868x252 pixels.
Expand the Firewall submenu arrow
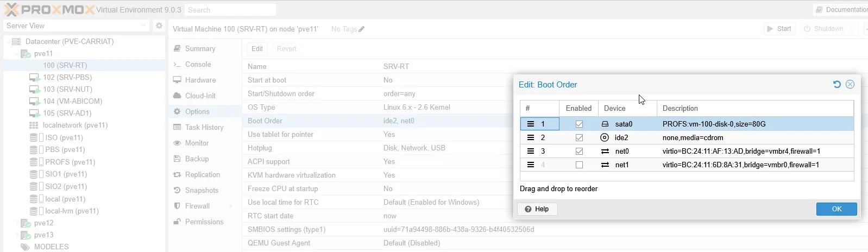point(231,206)
